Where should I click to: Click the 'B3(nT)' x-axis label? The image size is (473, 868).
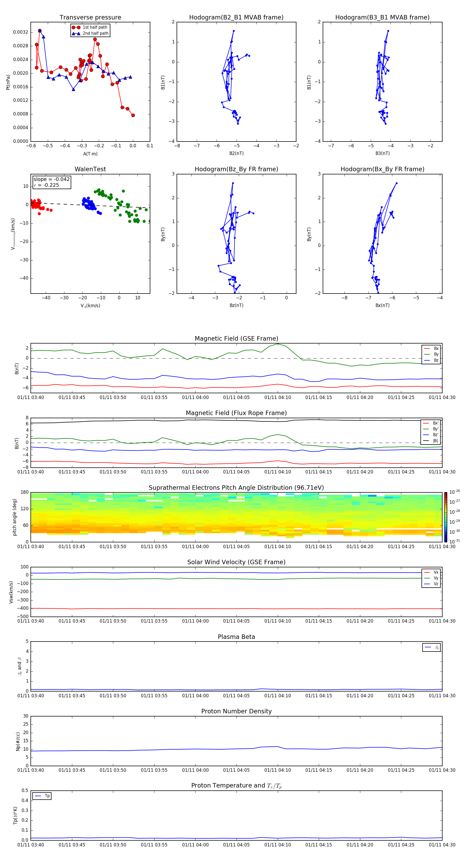pos(382,153)
